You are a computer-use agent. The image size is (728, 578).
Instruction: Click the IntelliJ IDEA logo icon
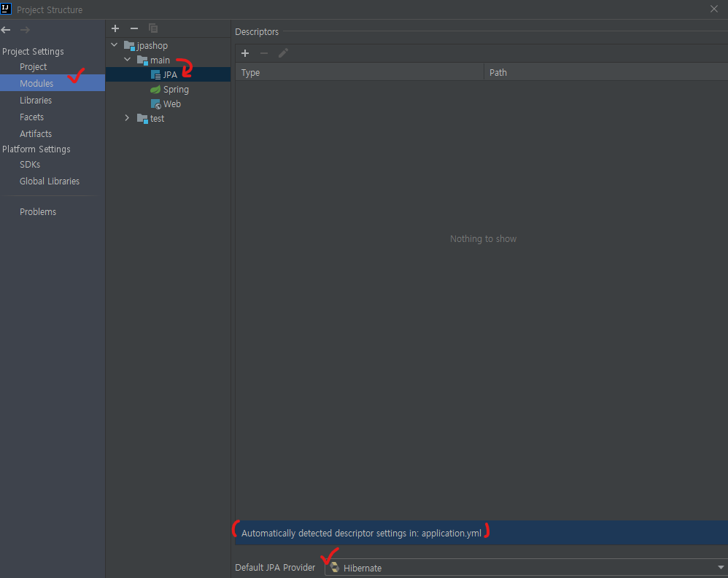(6, 8)
